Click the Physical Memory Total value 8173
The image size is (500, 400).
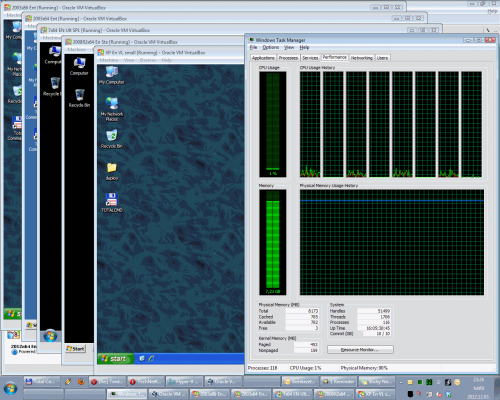point(313,311)
